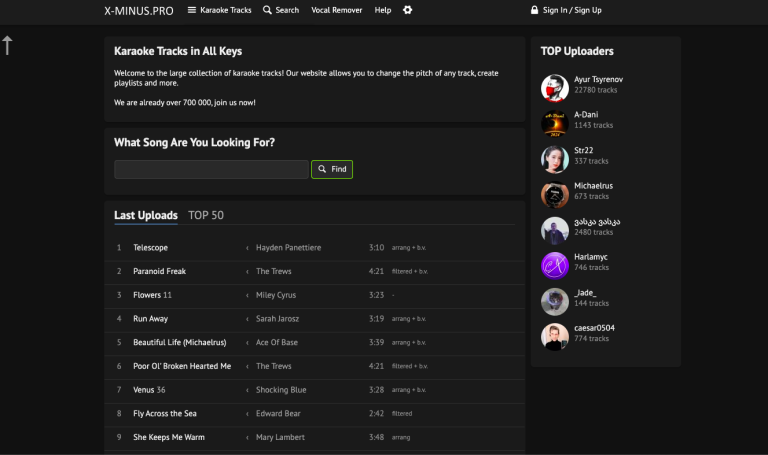Open artist The Trews for Paranoid Freak
Image resolution: width=768 pixels, height=455 pixels.
[273, 271]
